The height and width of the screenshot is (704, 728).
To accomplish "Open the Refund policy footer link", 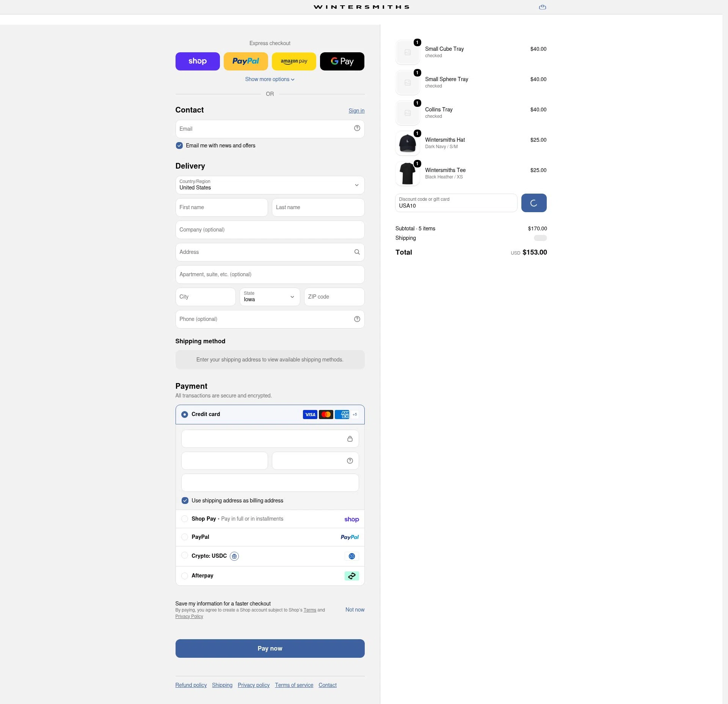I will pos(191,685).
